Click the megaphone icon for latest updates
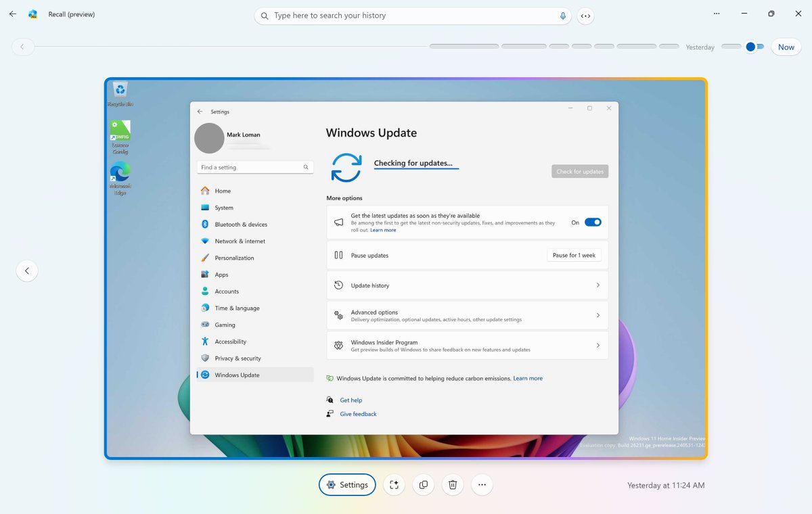Screen dimensions: 812x514 [338, 222]
